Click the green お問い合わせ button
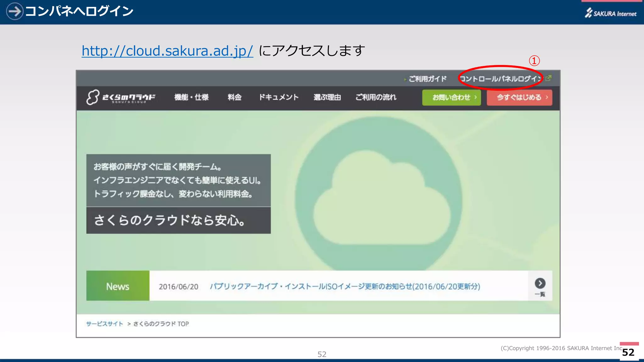This screenshot has height=362, width=644. (x=452, y=97)
